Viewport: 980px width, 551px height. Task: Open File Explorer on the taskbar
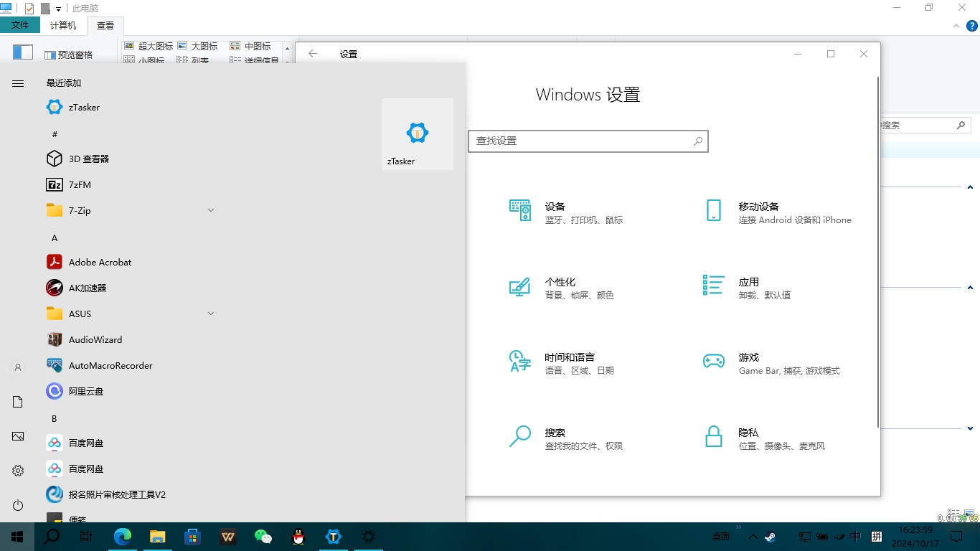click(x=158, y=536)
